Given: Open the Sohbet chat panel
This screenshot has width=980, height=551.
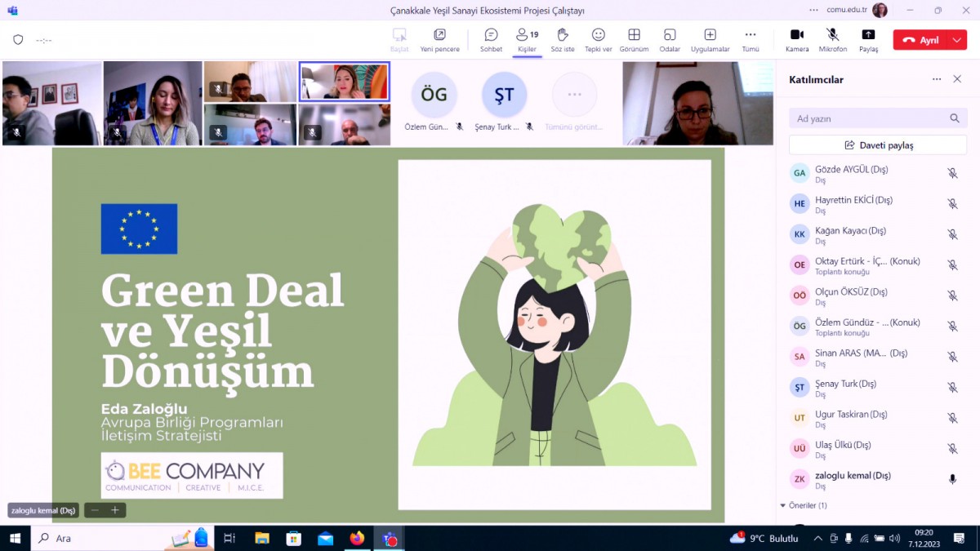Looking at the screenshot, I should (x=491, y=40).
